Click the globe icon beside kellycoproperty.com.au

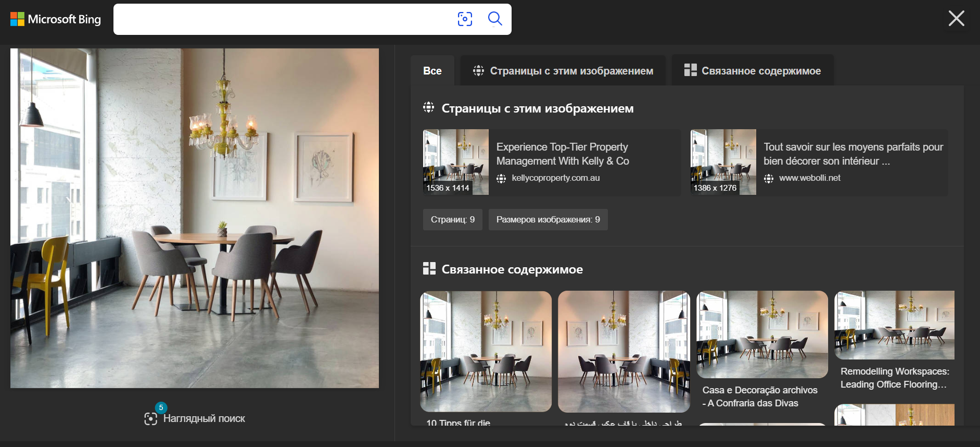point(501,179)
